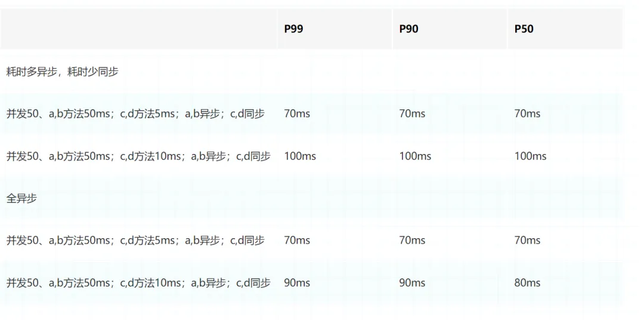The height and width of the screenshot is (320, 644).
Task: Select the 90ms value under P90
Action: (412, 283)
